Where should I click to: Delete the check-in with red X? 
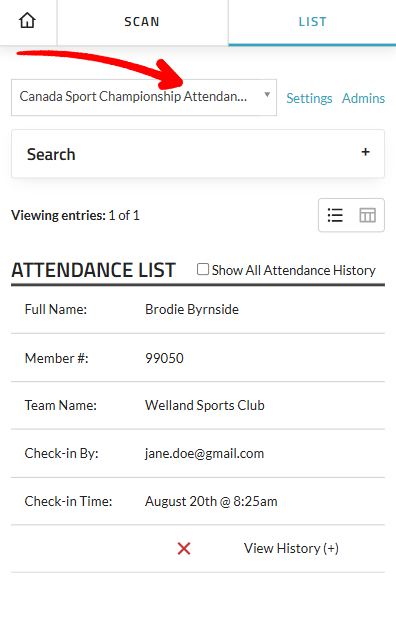coord(184,548)
